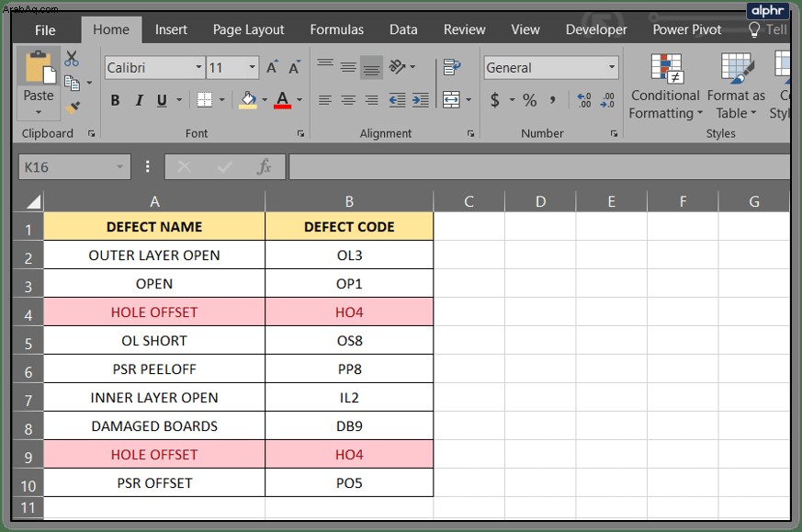Increase indent icon

(421, 100)
